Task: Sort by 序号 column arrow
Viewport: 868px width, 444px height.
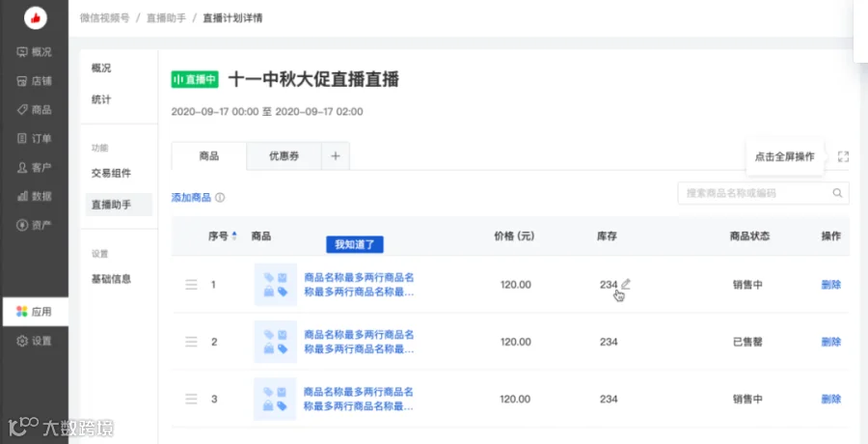Action: coord(234,236)
